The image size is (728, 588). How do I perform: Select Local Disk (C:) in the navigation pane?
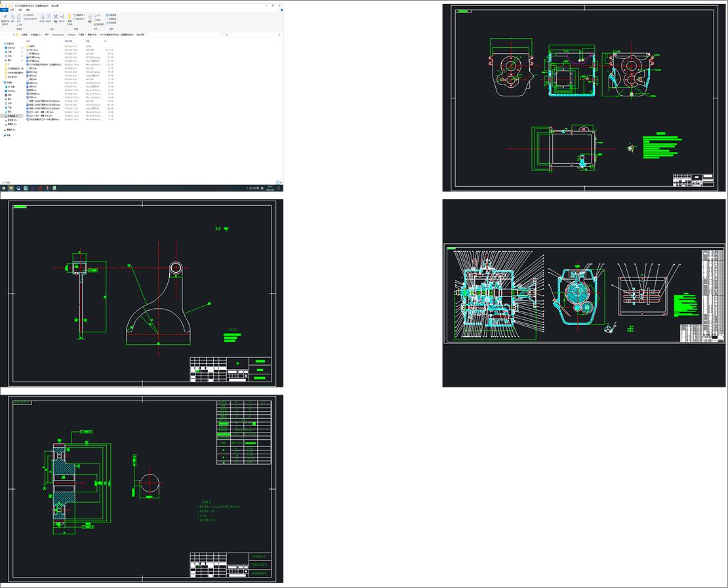point(11,116)
